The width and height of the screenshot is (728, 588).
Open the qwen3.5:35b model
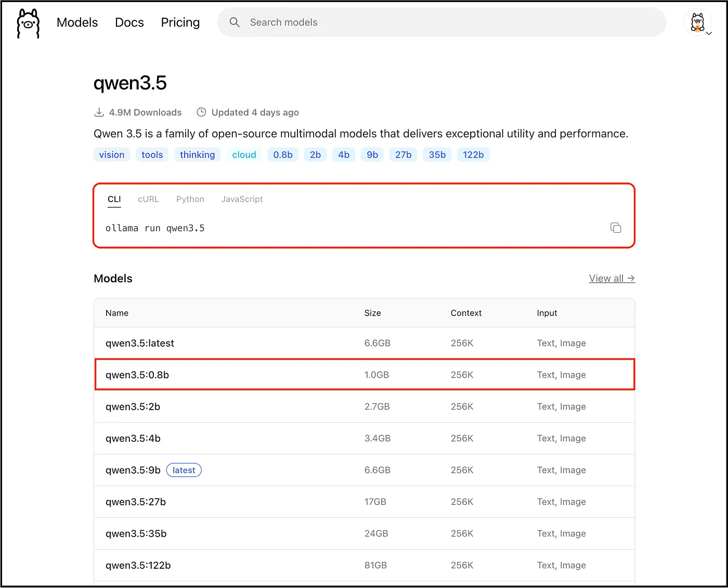tap(136, 533)
